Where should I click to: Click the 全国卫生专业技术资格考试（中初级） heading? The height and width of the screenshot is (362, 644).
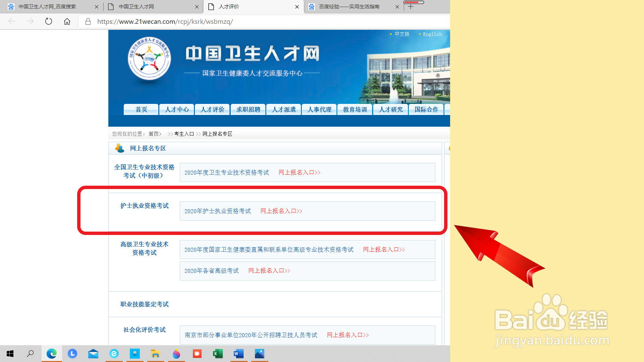[144, 171]
